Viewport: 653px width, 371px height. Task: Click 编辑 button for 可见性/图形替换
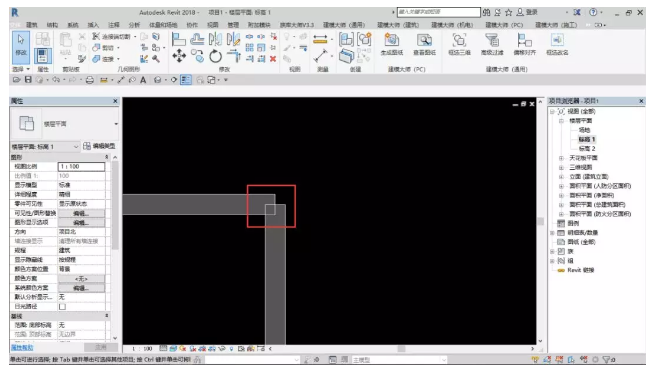(x=81, y=213)
